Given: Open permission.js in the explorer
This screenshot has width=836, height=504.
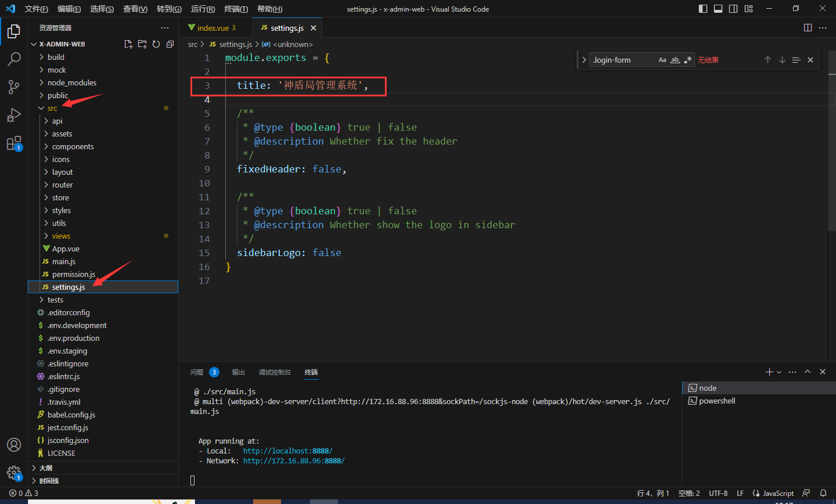Looking at the screenshot, I should (103, 274).
